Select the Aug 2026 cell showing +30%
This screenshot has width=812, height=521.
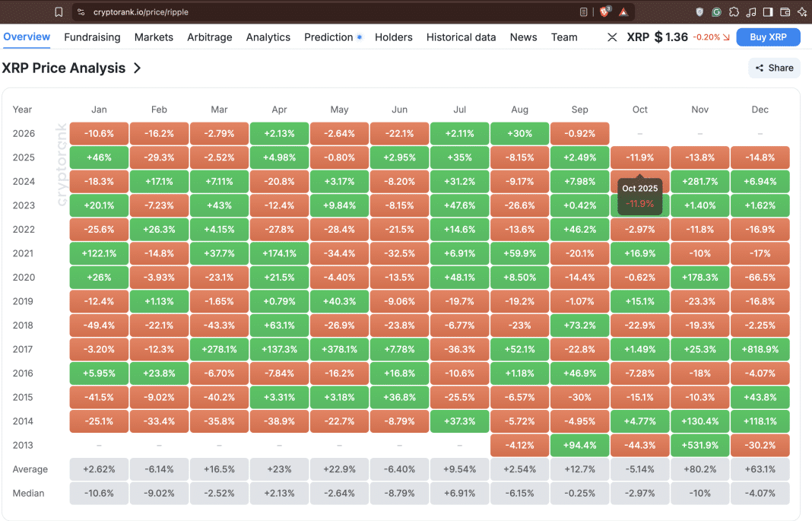coord(519,134)
